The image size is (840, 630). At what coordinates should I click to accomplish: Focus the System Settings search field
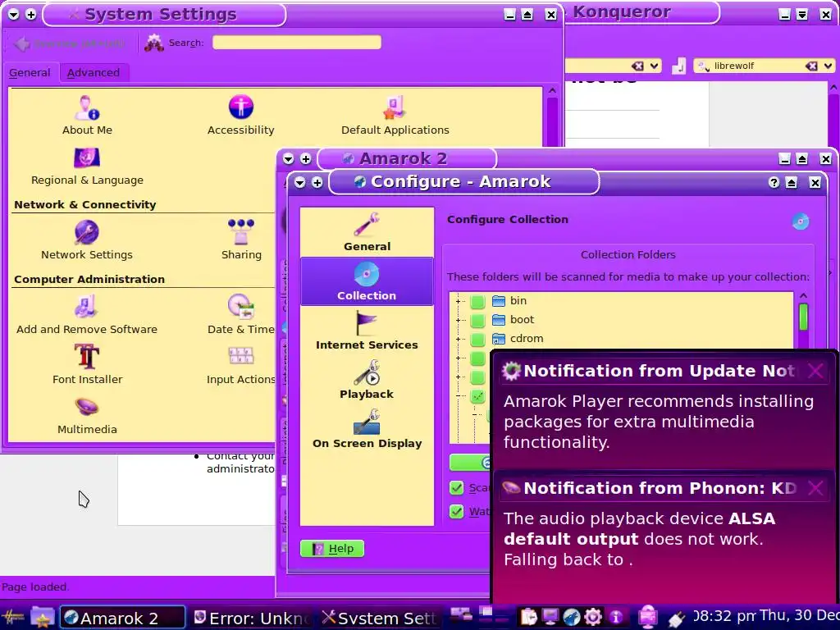coord(297,43)
